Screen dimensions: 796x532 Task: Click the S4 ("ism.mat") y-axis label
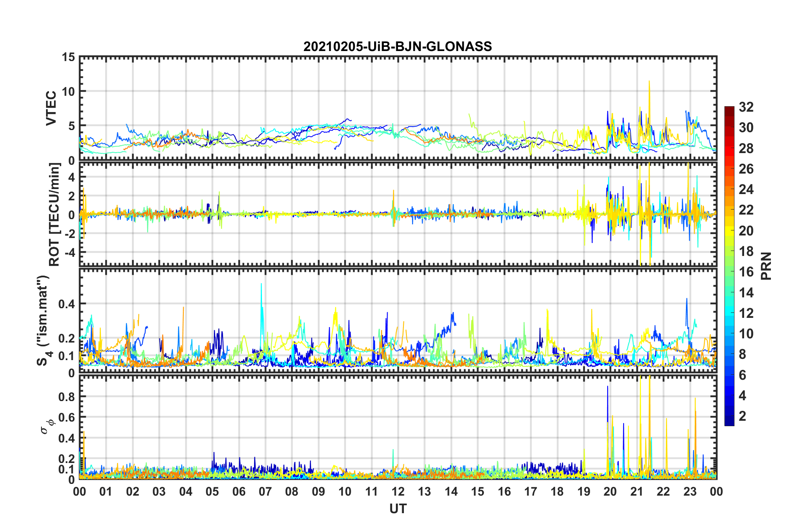43,320
